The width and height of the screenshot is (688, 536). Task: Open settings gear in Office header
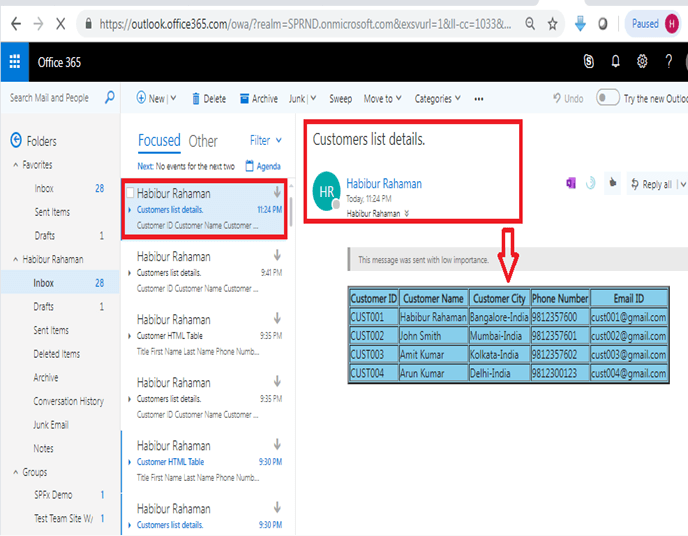coord(642,61)
